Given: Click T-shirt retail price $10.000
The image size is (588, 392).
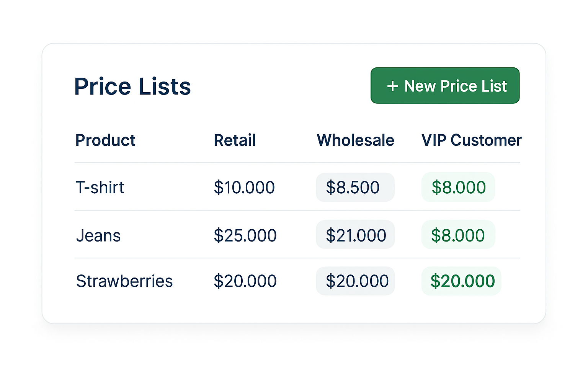Looking at the screenshot, I should point(244,188).
